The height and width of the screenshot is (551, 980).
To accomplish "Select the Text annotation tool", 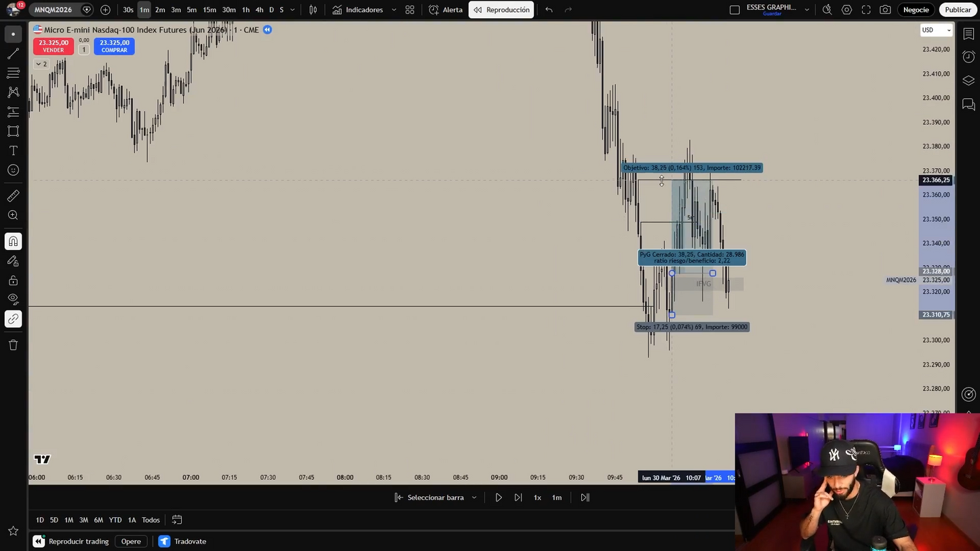I will pyautogui.click(x=13, y=150).
